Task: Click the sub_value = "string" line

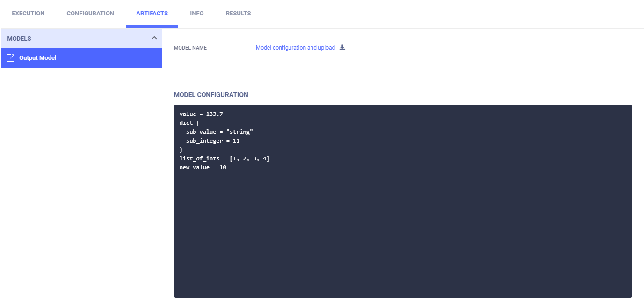Action: [x=219, y=132]
